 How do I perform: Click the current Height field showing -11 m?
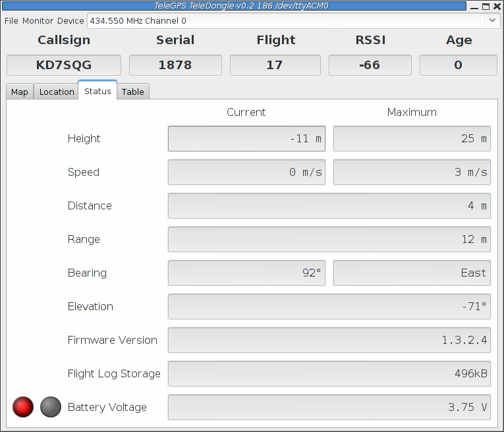point(246,139)
